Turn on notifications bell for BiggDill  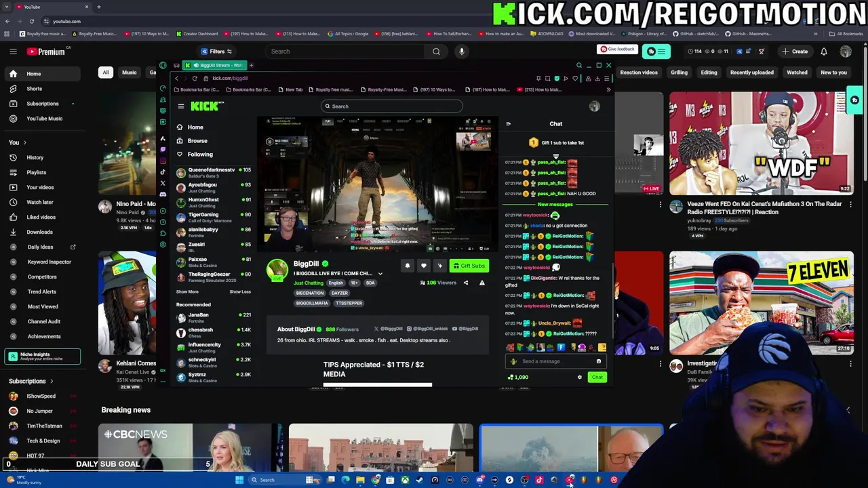[x=408, y=266]
